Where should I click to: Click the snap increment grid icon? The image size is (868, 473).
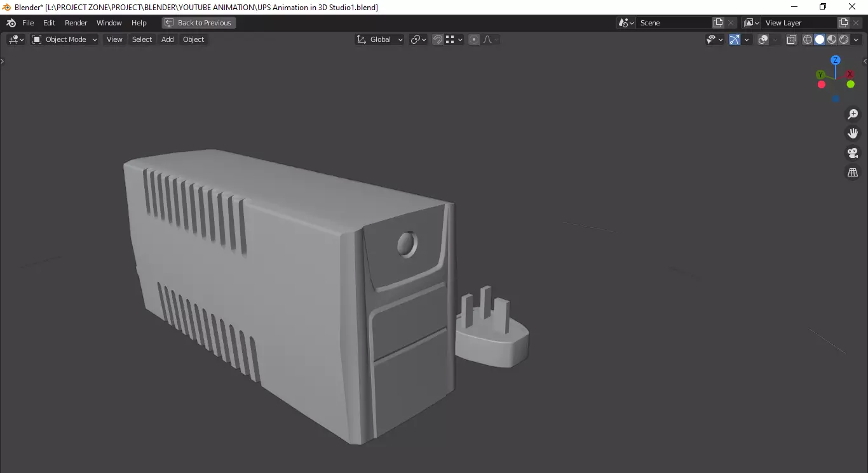pos(450,39)
